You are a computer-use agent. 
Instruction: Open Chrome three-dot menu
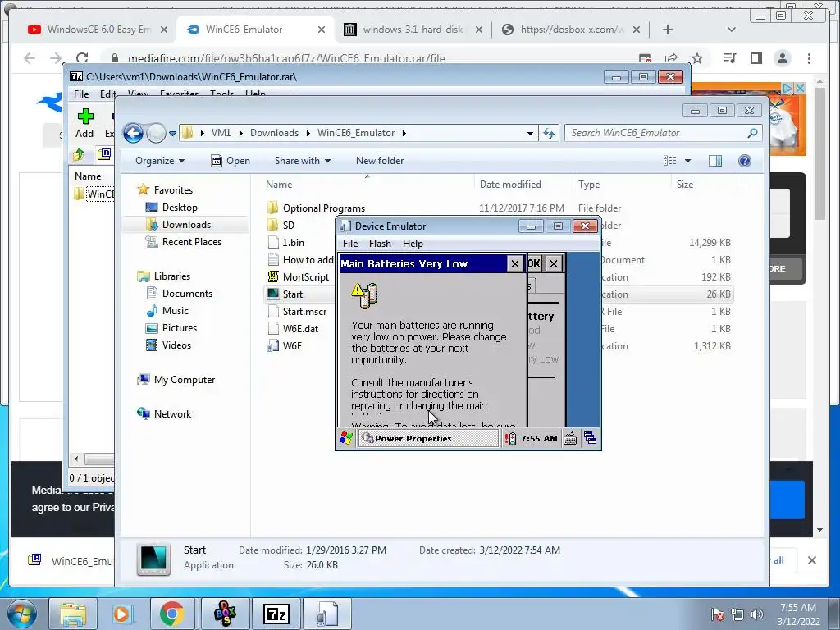click(810, 58)
